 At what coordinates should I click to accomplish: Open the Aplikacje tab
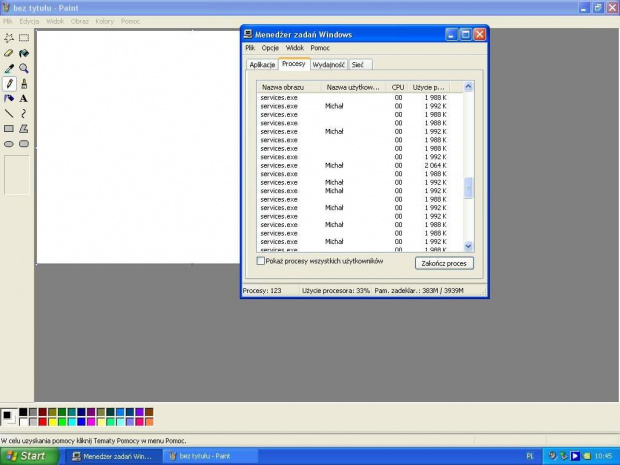[262, 64]
